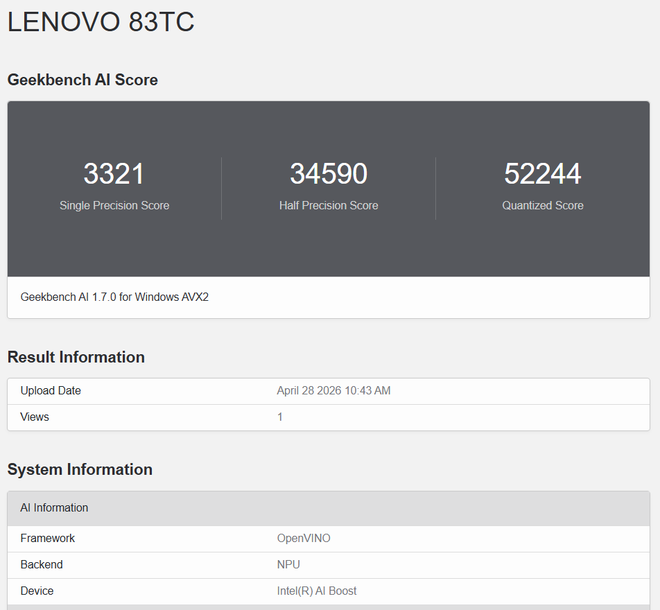Select the Half Precision Score value 34590
Viewport: 660px width, 610px height.
(x=328, y=173)
